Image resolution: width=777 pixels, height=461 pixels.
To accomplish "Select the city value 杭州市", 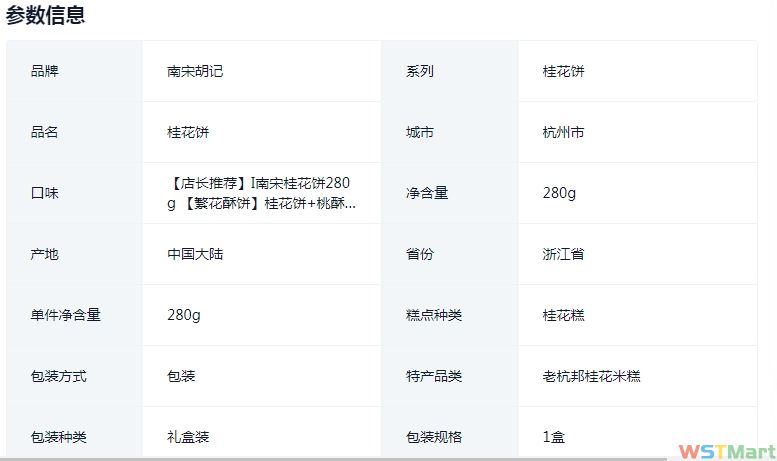I will (x=563, y=133).
